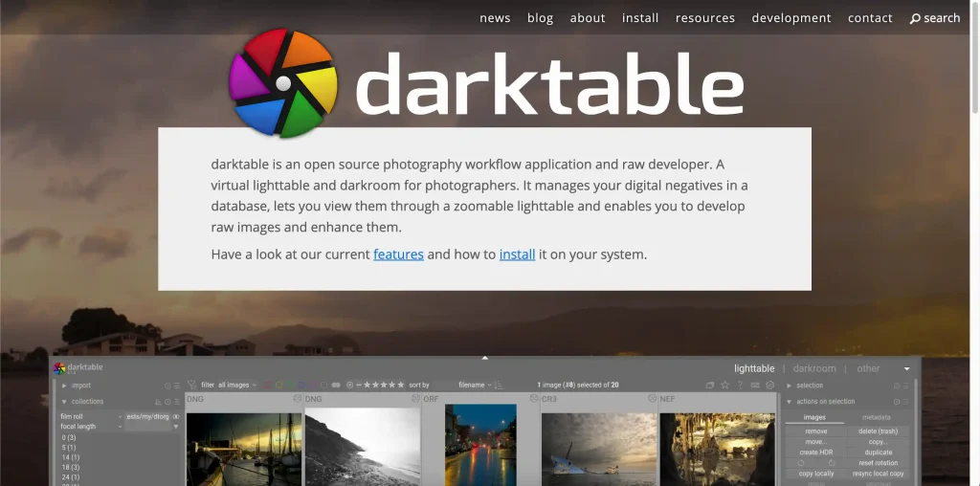Switch to lighttable view
The width and height of the screenshot is (980, 486).
(x=754, y=368)
